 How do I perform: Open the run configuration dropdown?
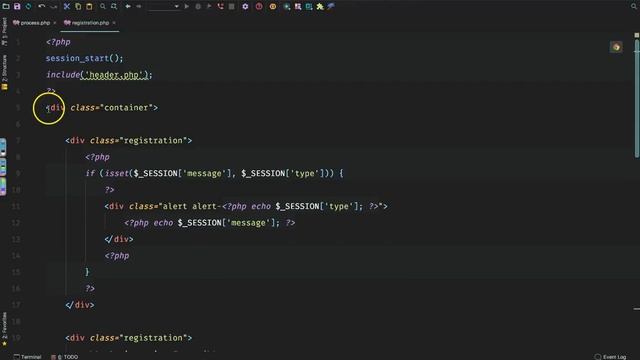(164, 7)
